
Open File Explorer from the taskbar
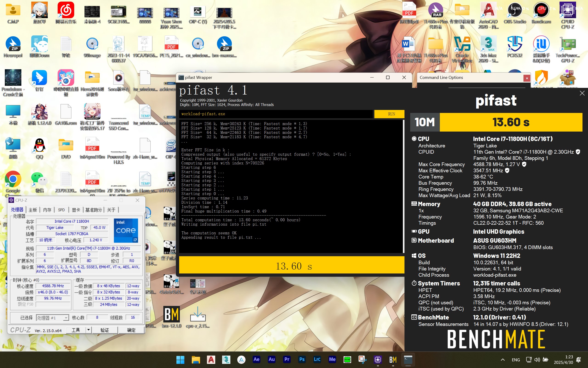point(196,360)
